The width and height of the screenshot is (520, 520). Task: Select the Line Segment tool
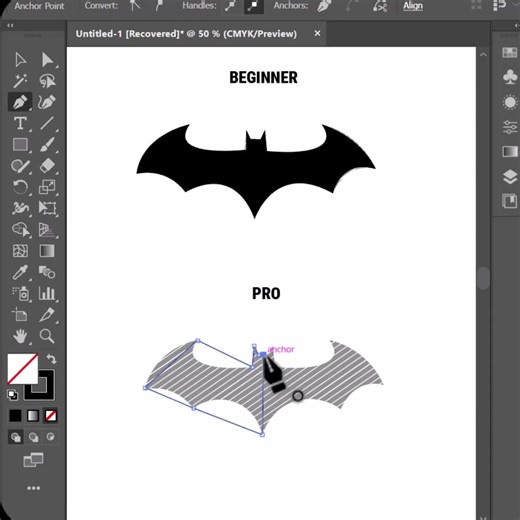click(x=47, y=123)
